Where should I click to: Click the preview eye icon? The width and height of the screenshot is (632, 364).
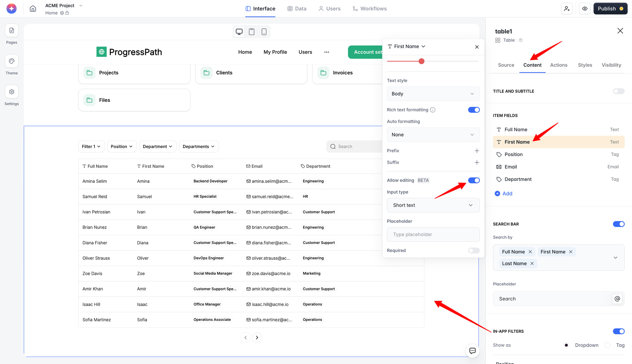tap(585, 9)
